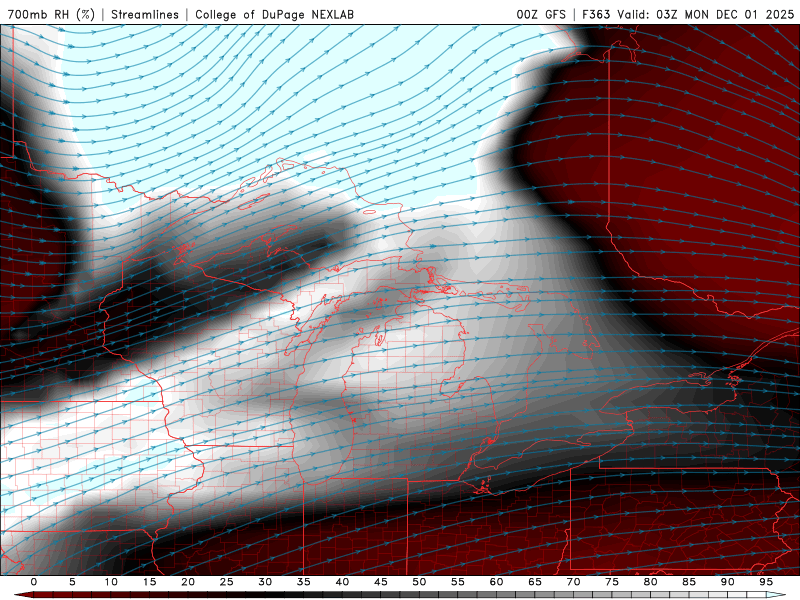800x600 pixels.
Task: Click the "55" label on color scale
Action: pyautogui.click(x=458, y=582)
